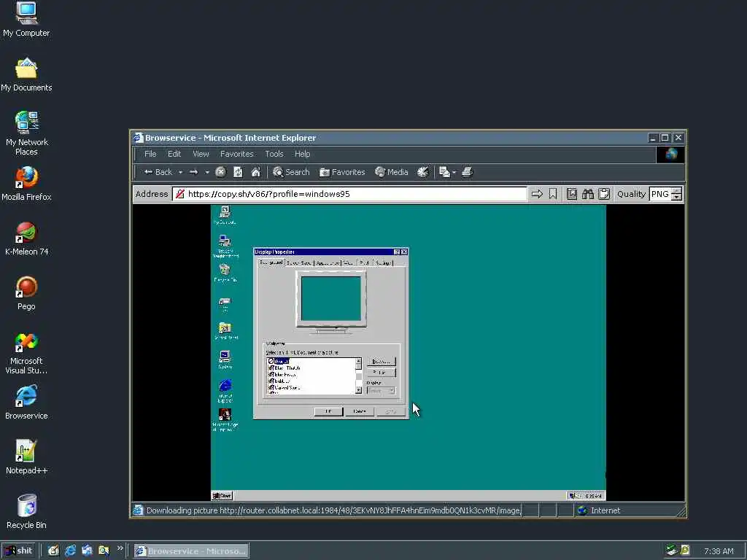Click the Forward arrow in IE toolbar

click(x=193, y=172)
